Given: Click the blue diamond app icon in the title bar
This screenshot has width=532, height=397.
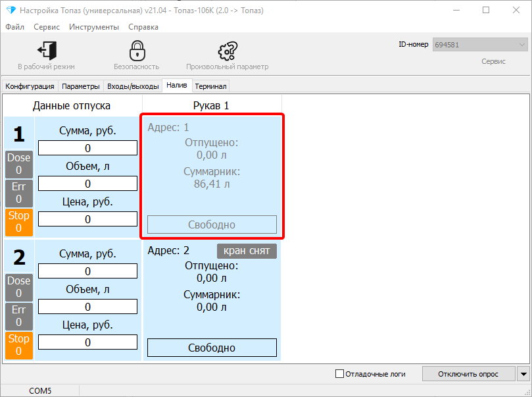Looking at the screenshot, I should tap(11, 10).
